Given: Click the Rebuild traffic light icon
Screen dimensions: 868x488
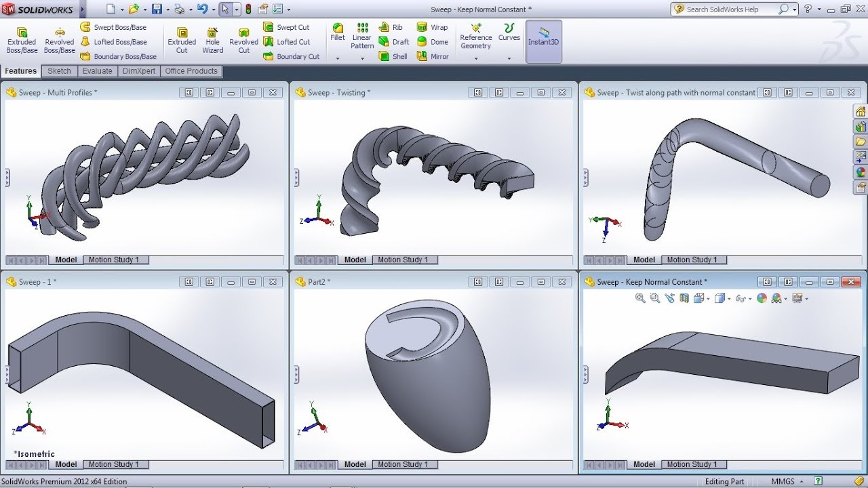Looking at the screenshot, I should click(248, 9).
